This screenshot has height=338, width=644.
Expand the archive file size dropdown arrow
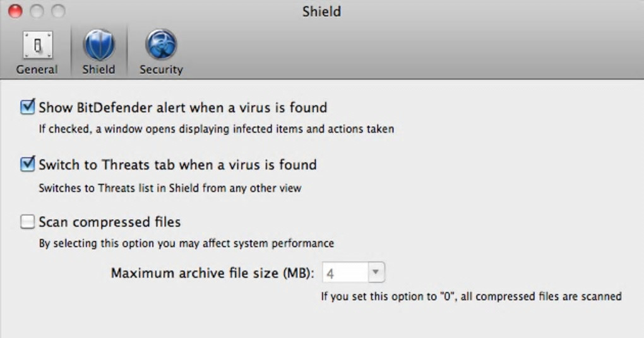pyautogui.click(x=376, y=273)
